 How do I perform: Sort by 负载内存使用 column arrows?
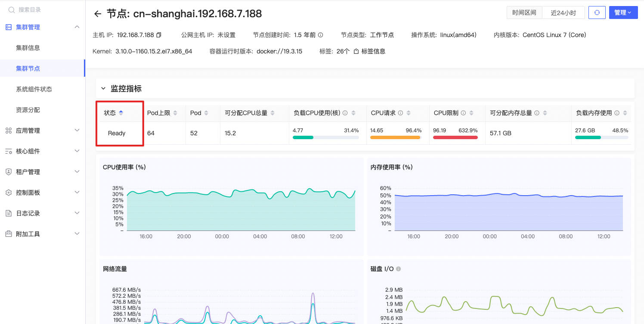[625, 113]
